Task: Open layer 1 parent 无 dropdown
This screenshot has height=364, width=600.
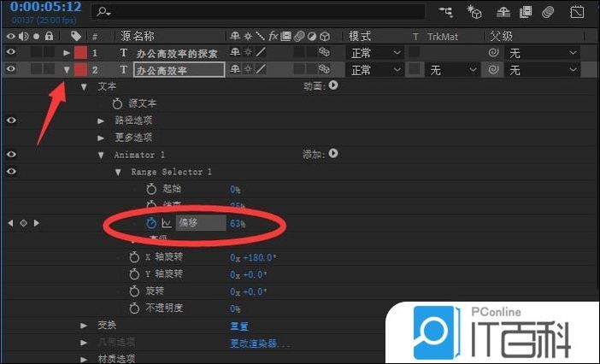Action: tap(542, 53)
